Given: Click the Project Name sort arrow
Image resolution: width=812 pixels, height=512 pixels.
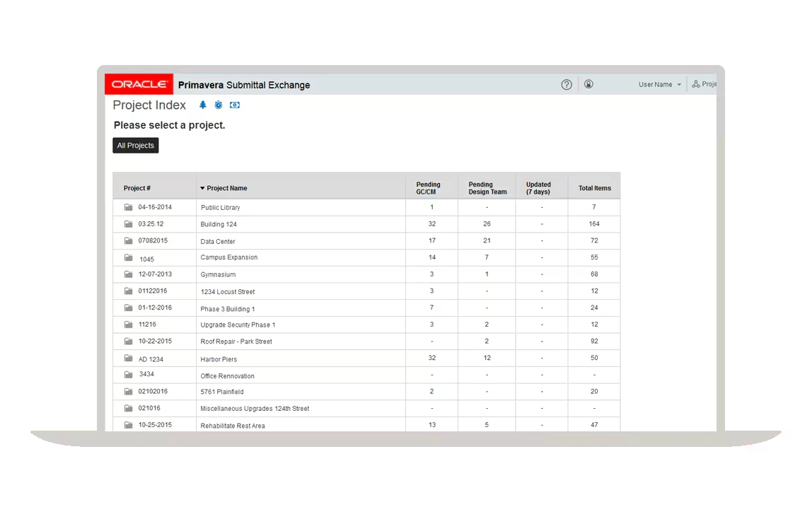Looking at the screenshot, I should 202,188.
